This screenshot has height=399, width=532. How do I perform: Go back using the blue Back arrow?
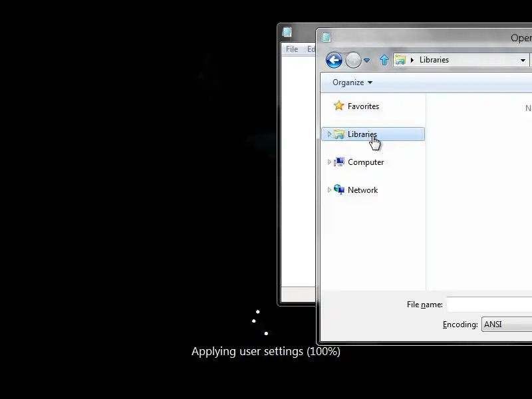[x=334, y=61]
